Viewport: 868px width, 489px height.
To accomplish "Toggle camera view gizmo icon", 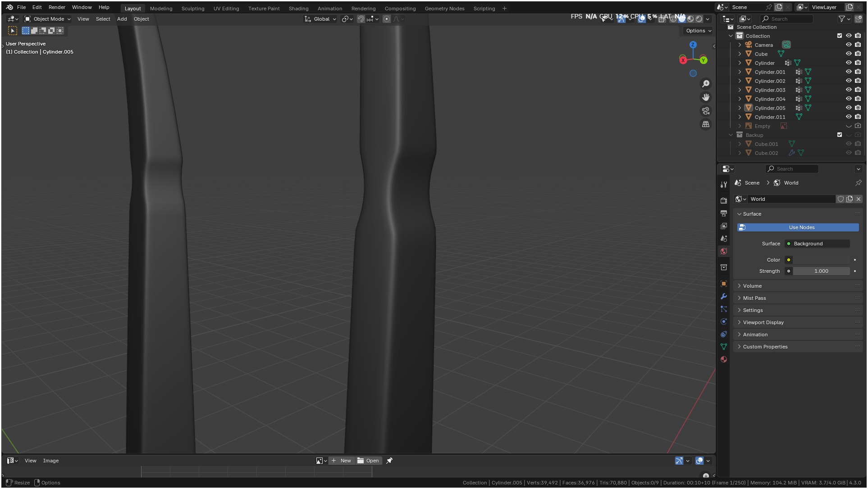I will (706, 111).
